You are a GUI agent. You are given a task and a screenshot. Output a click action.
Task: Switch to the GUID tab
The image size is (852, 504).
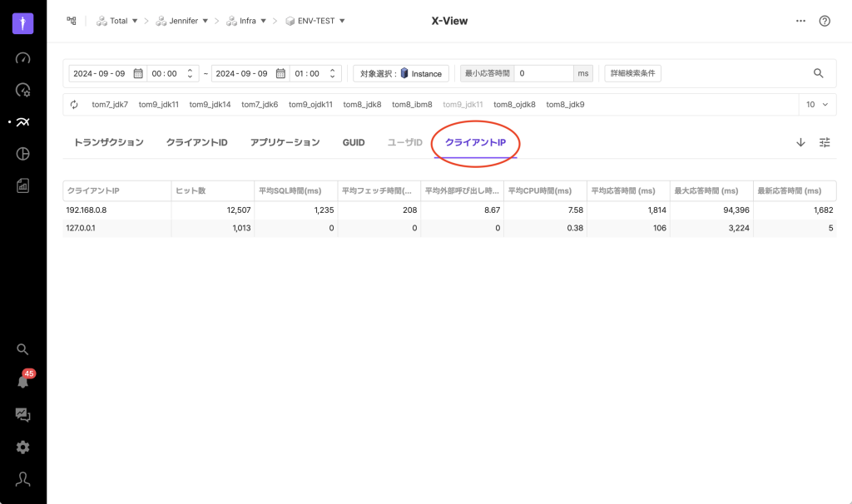click(x=354, y=142)
